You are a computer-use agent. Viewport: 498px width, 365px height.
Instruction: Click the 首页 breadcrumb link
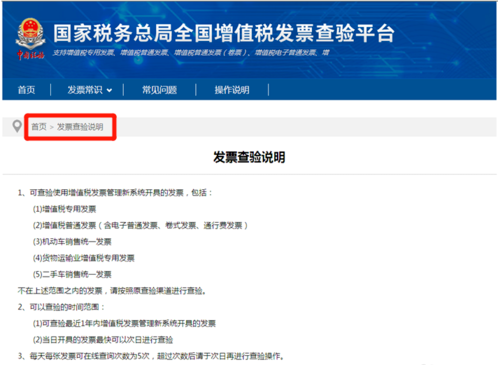[39, 127]
